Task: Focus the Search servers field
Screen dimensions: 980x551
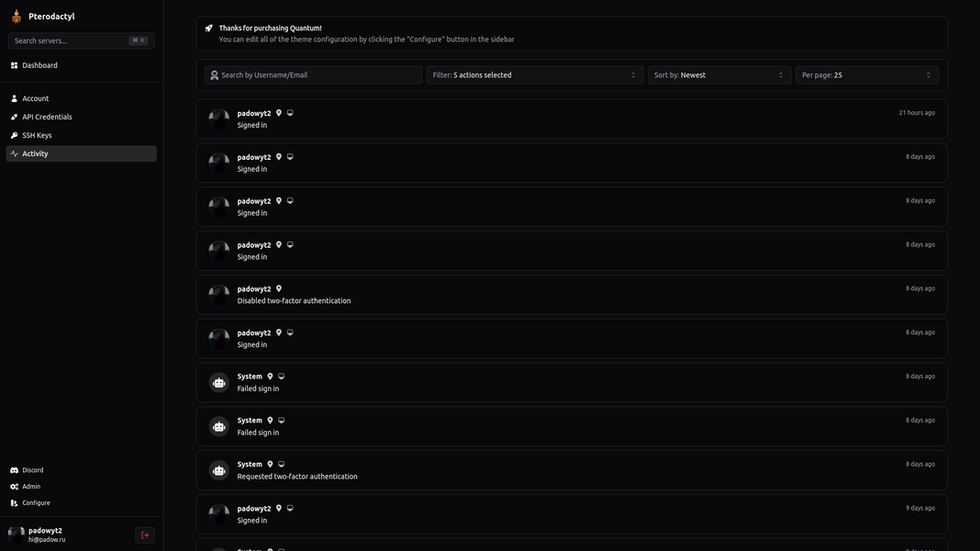Action: [x=82, y=40]
